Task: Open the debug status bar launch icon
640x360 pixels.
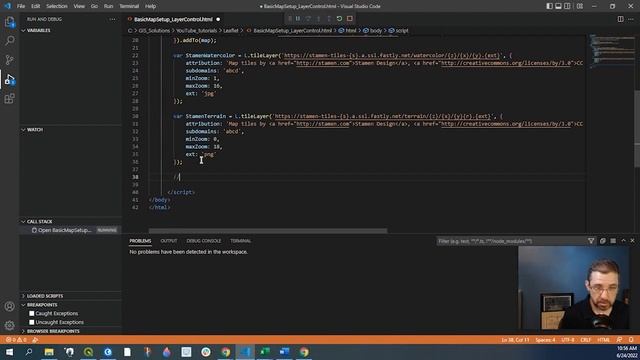Action: tap(35, 340)
